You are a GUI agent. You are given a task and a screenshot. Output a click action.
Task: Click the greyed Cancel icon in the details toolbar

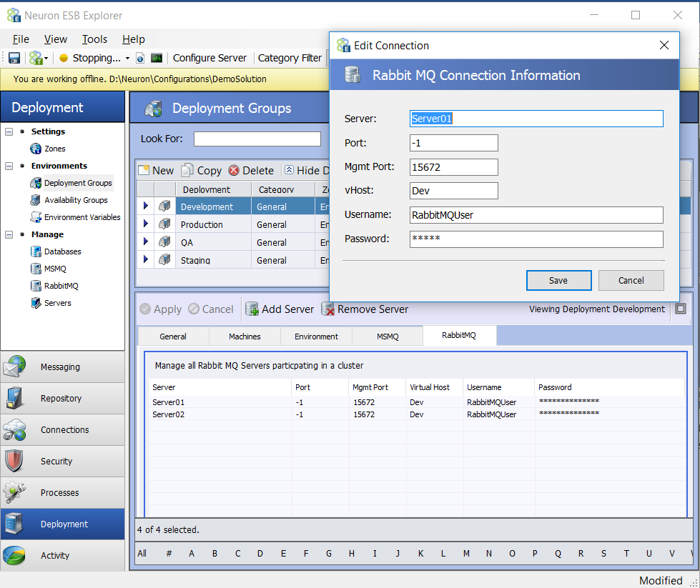194,309
